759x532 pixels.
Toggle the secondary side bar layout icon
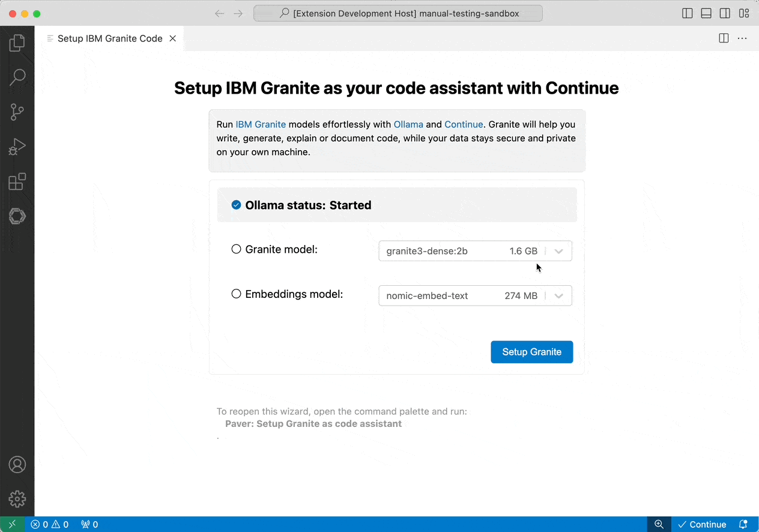725,13
